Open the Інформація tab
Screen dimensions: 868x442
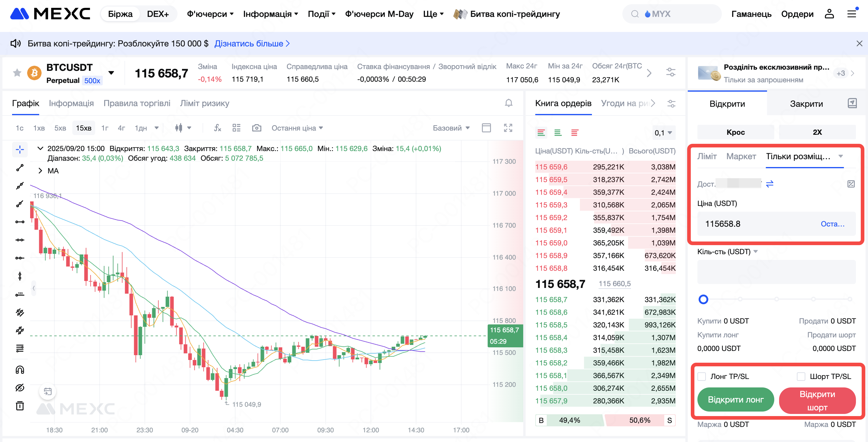71,103
